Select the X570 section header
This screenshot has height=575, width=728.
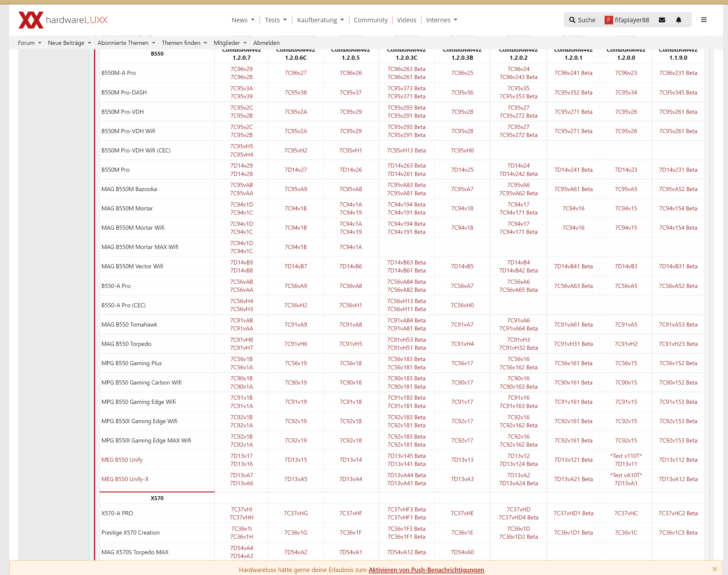tap(157, 498)
